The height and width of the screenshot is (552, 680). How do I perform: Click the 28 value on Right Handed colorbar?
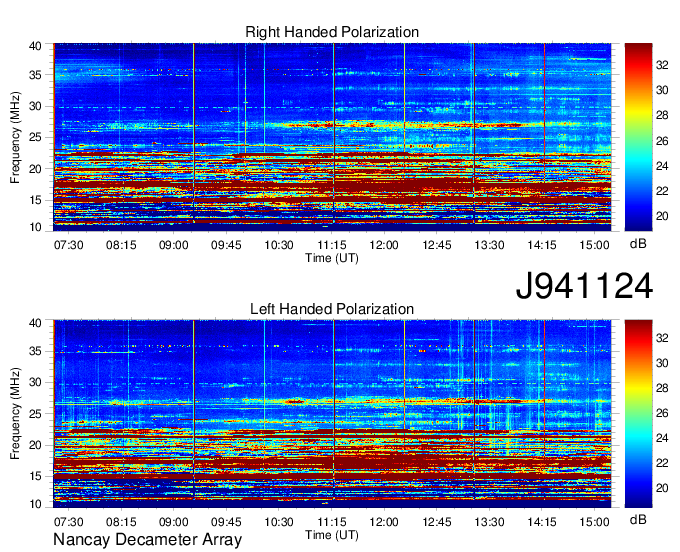pyautogui.click(x=662, y=115)
